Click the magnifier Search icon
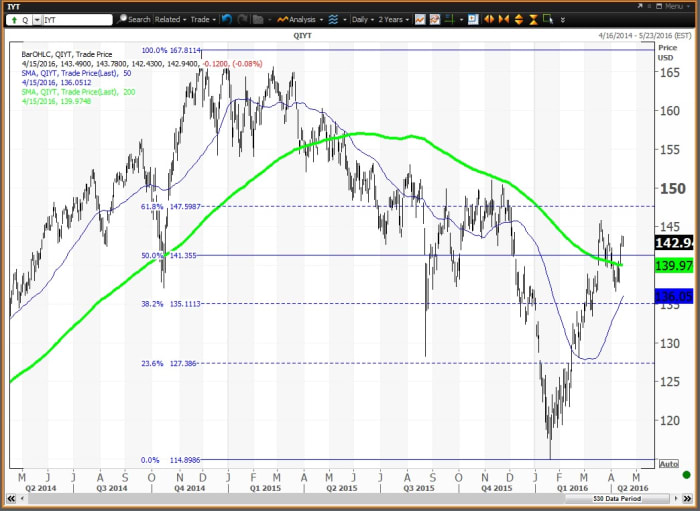This screenshot has width=700, height=511. (122, 19)
